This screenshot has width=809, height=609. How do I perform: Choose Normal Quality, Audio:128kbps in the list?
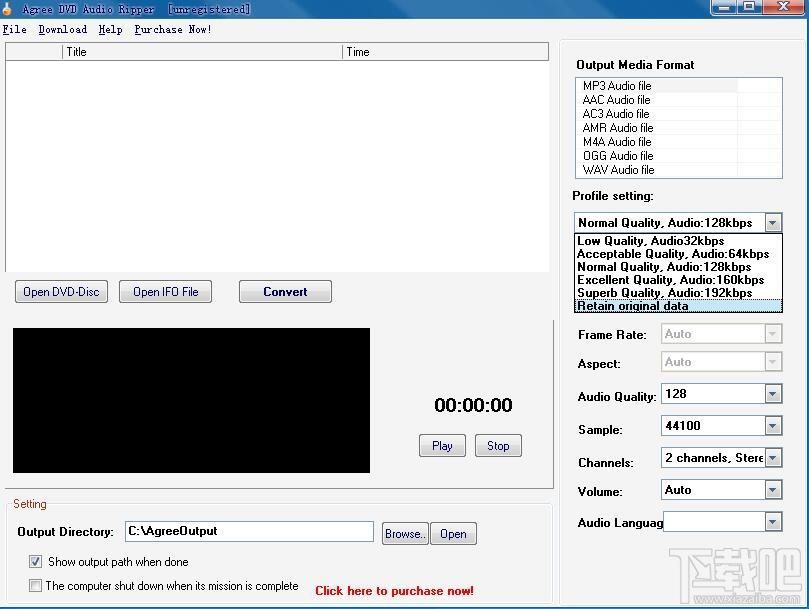678,267
